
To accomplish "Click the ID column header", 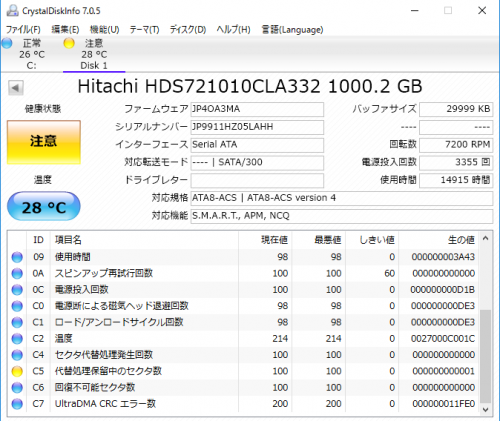I will pyautogui.click(x=38, y=240).
